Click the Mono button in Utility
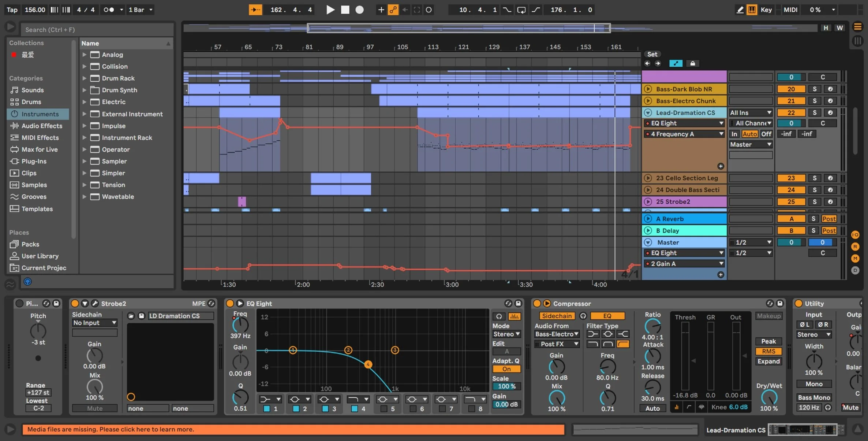 814,384
